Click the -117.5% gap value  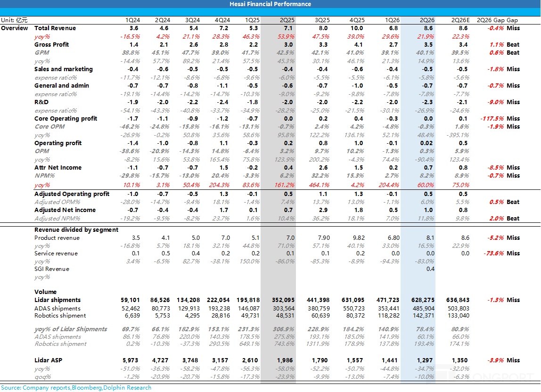pyautogui.click(x=492, y=119)
